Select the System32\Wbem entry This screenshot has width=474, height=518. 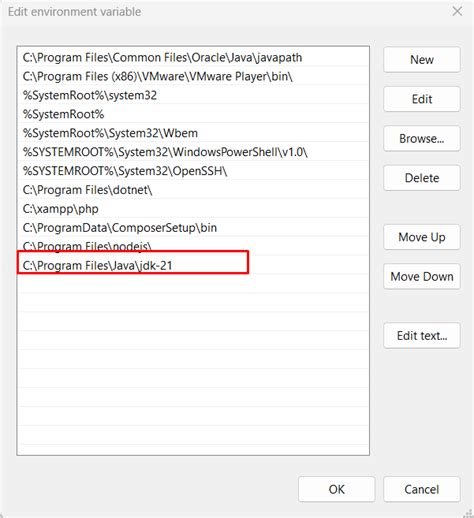[193, 133]
